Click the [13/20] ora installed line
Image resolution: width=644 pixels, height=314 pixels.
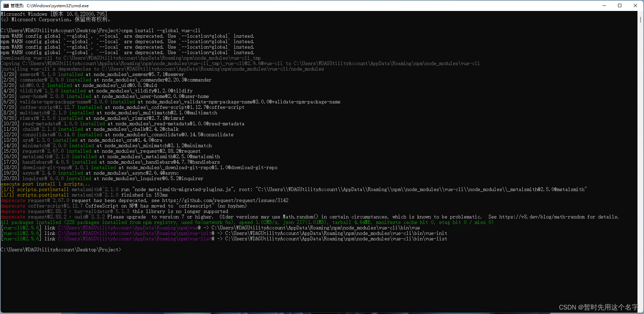click(x=81, y=140)
